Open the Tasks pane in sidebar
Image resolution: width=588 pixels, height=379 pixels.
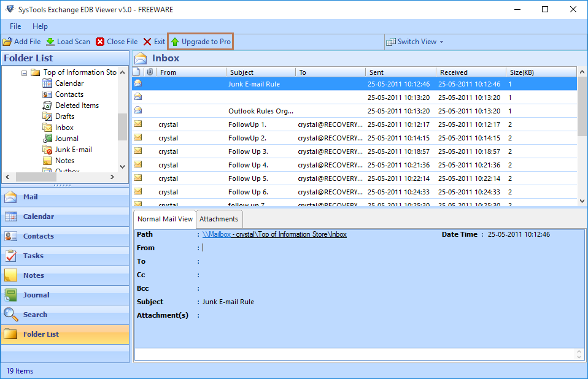pyautogui.click(x=33, y=256)
